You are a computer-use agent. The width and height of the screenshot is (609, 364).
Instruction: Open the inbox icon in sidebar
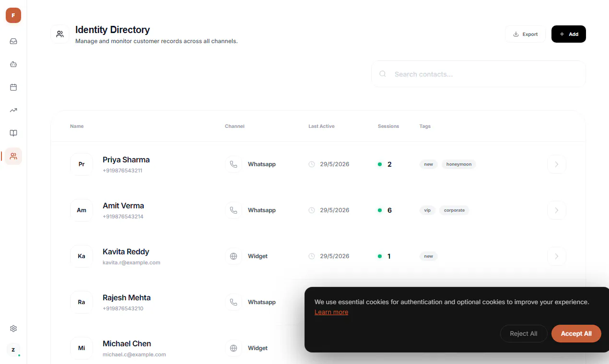(x=13, y=41)
